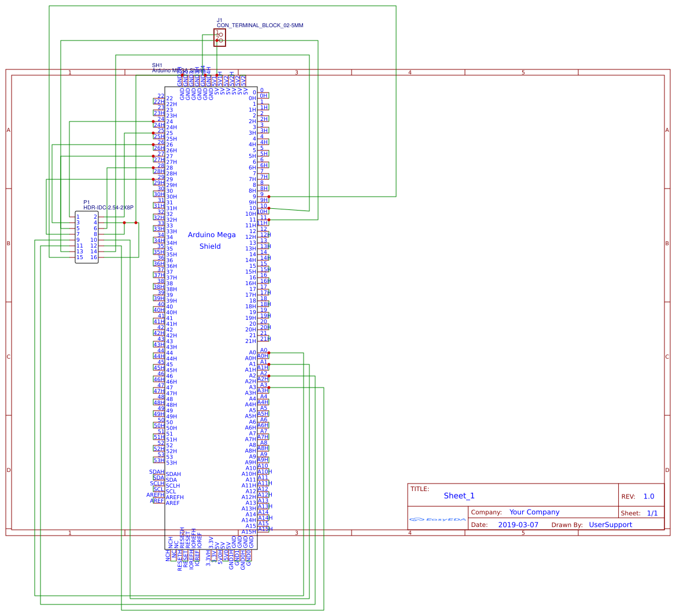Click the Sheet_1 title text
Image resolution: width=676 pixels, height=616 pixels.
click(459, 496)
